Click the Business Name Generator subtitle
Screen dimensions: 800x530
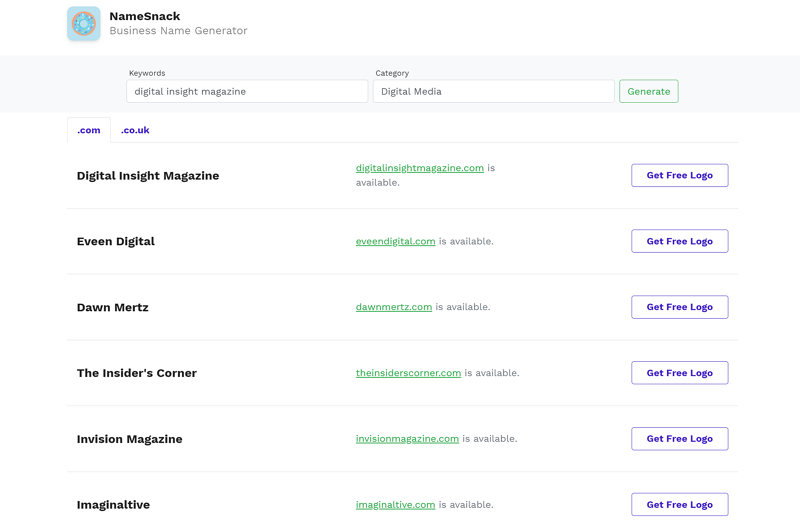(x=178, y=31)
